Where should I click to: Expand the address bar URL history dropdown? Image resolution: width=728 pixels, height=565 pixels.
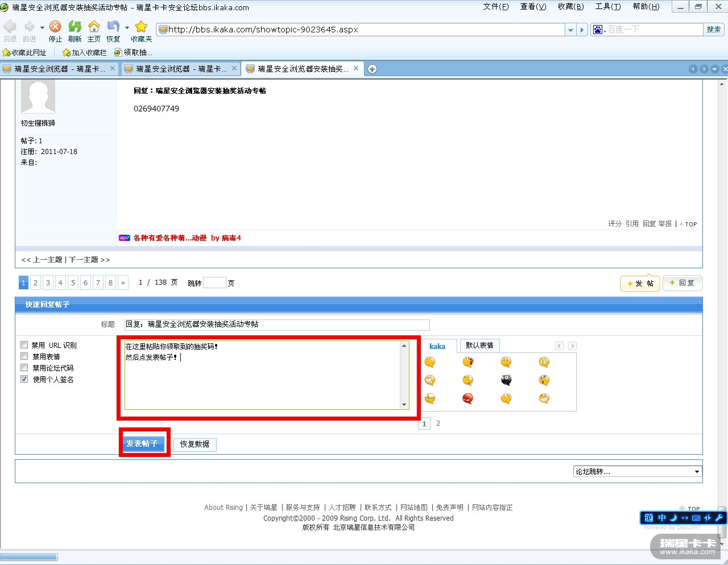(x=570, y=30)
